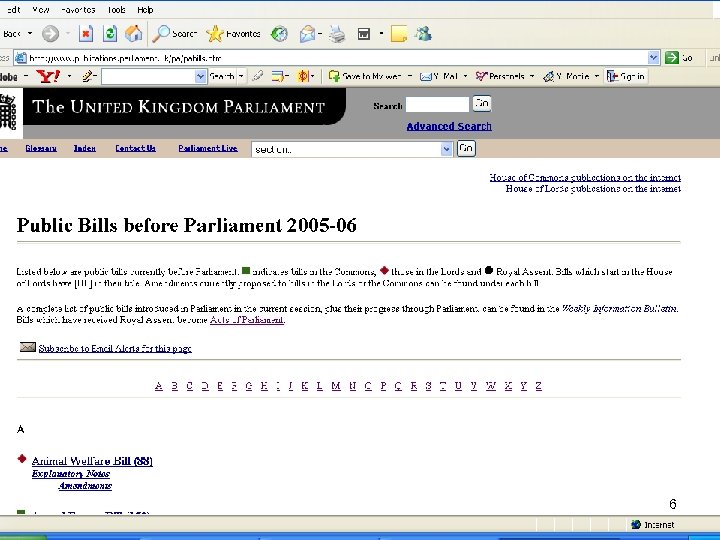Jump to letter M in alphabet index
The width and height of the screenshot is (720, 540).
click(x=336, y=386)
